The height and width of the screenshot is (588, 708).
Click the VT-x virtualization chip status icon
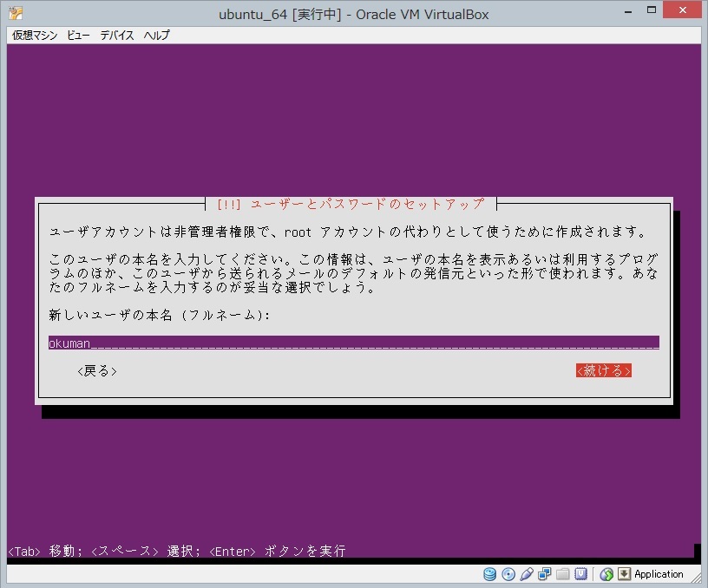pyautogui.click(x=580, y=574)
